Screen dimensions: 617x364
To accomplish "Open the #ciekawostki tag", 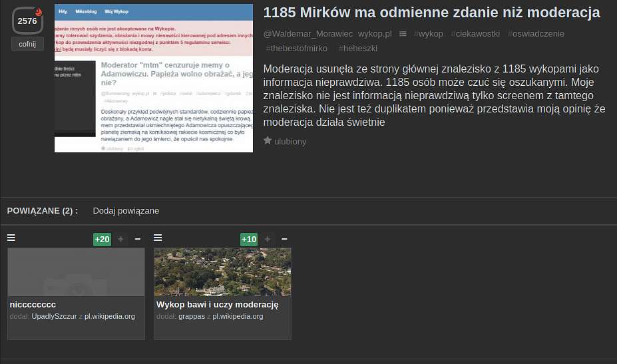I will click(x=475, y=34).
